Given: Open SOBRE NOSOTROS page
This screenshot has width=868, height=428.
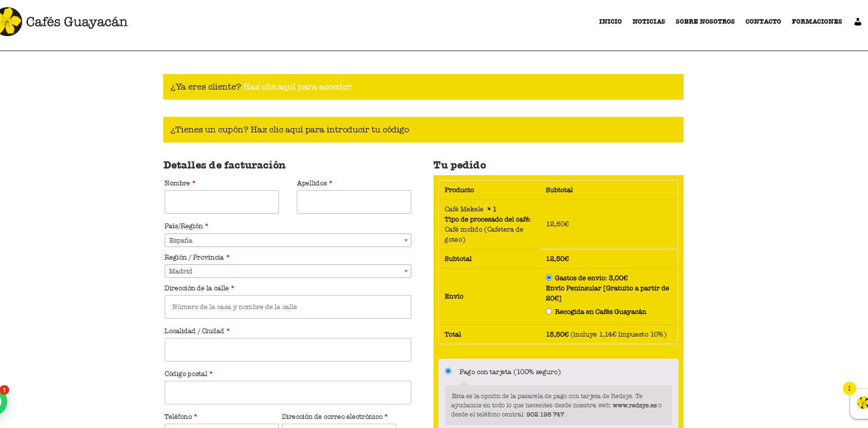Looking at the screenshot, I should point(705,22).
